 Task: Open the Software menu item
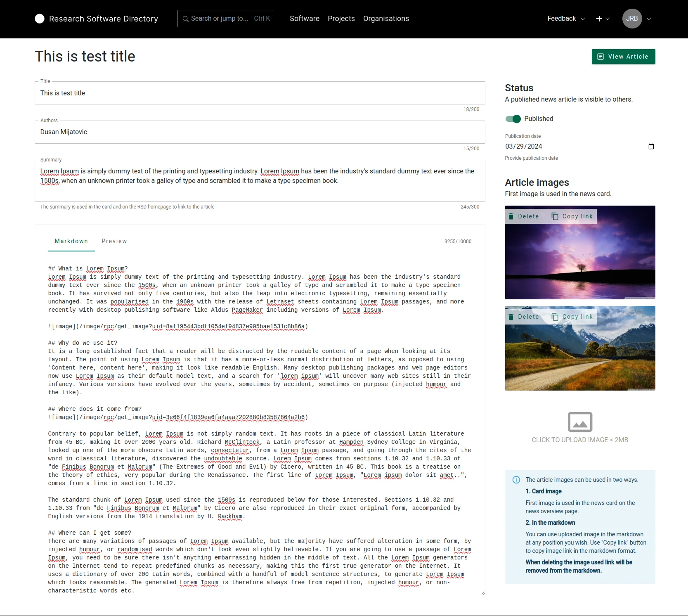[304, 19]
